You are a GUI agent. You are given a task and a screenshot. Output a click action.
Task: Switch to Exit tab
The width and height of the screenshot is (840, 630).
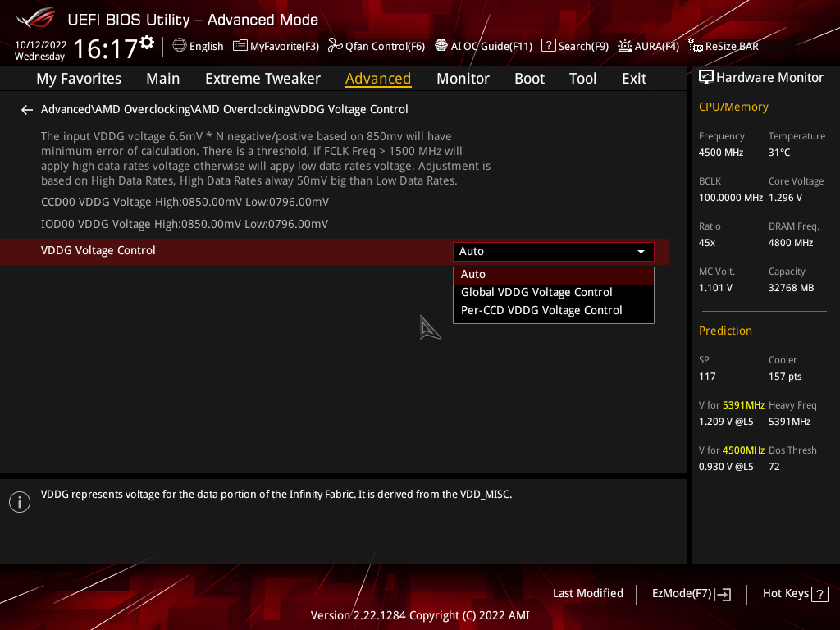(x=634, y=79)
